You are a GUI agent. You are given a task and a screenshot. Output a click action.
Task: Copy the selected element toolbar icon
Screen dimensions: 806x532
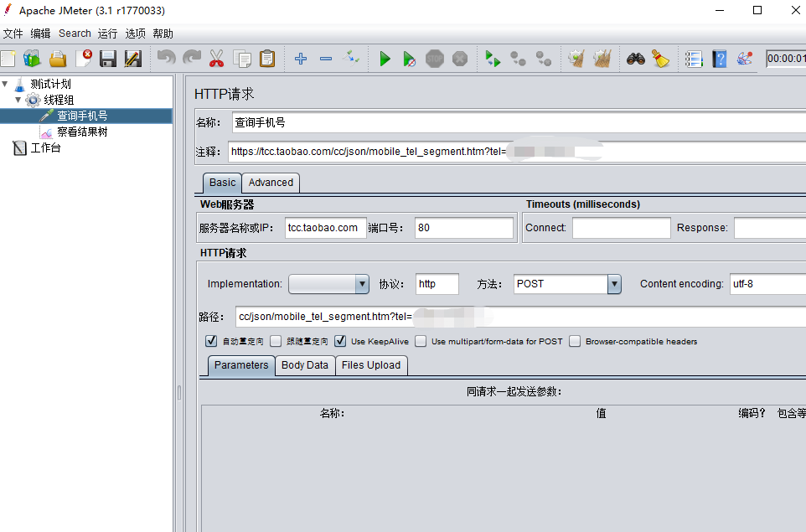pos(241,59)
